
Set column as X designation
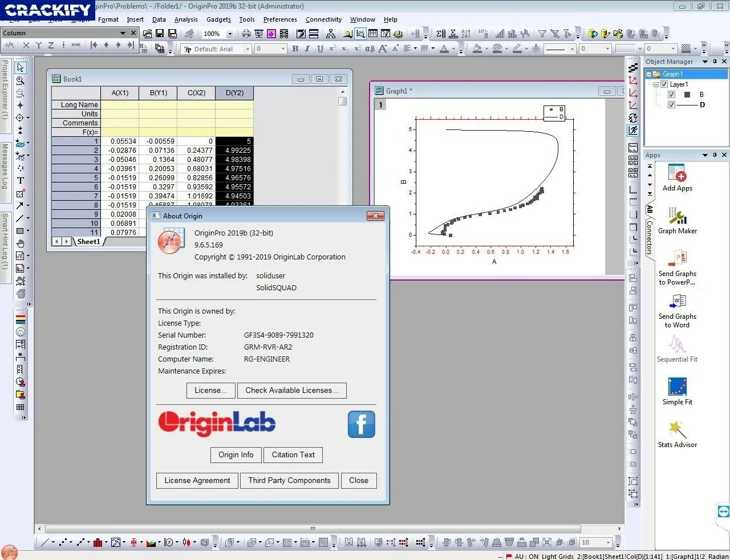pyautogui.click(x=26, y=45)
